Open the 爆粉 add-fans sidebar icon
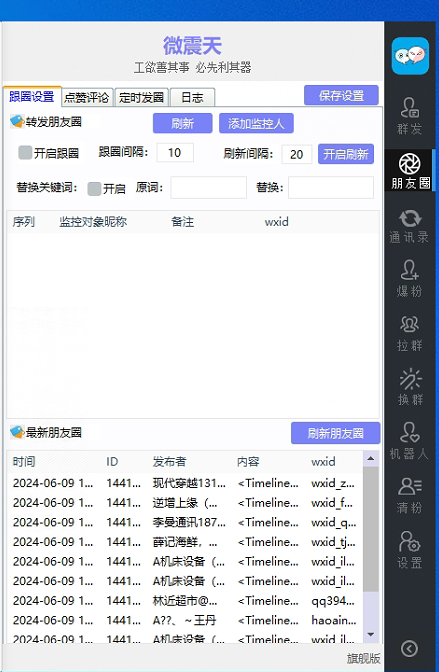 coord(410,279)
